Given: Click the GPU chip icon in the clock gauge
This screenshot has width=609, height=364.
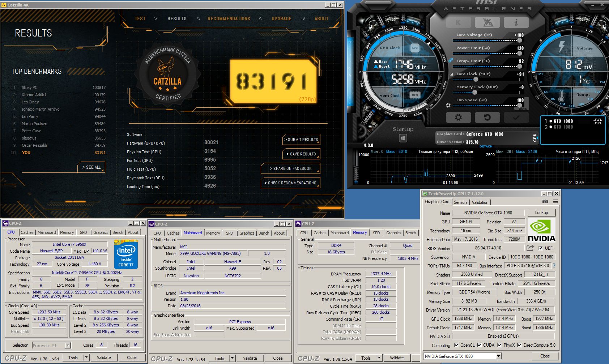Looking at the screenshot, I should (415, 48).
